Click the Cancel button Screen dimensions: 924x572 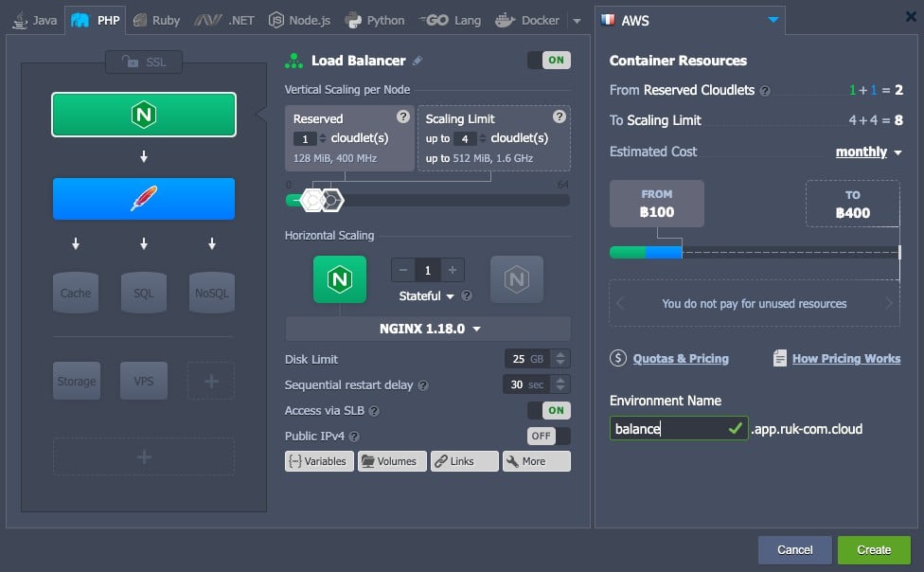[x=795, y=550]
